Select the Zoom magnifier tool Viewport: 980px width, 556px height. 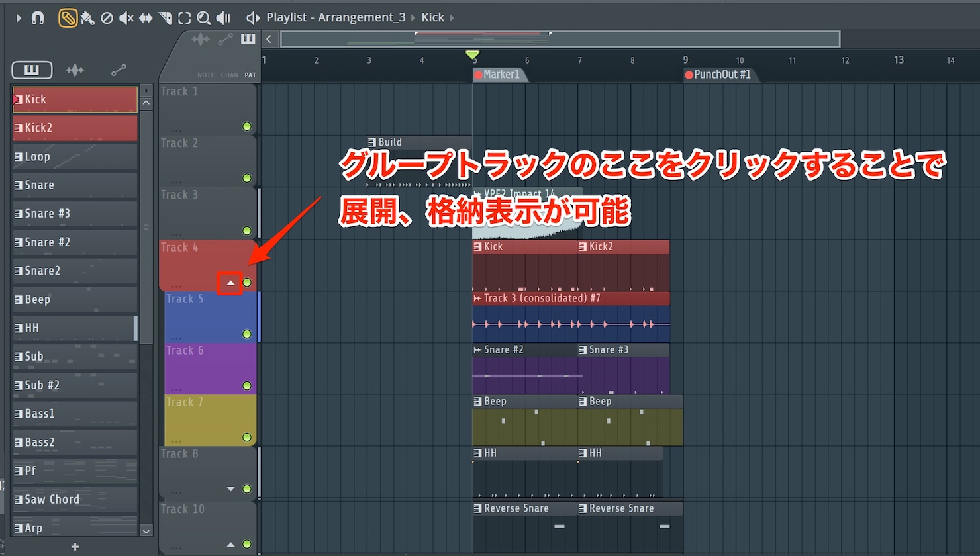pos(204,18)
